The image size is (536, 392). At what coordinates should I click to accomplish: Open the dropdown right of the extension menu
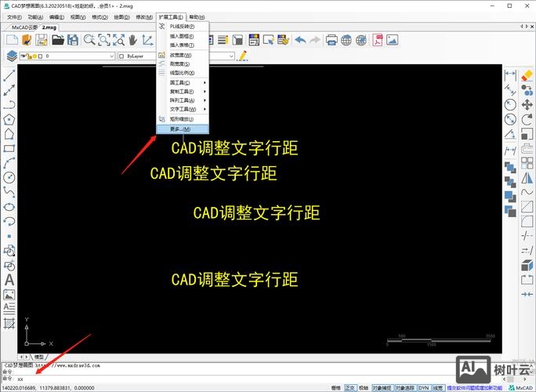[x=231, y=56]
